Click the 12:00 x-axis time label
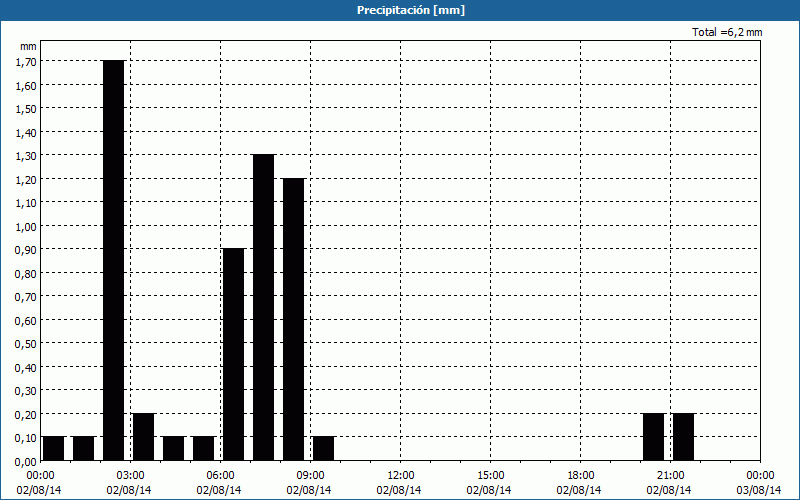 tap(401, 476)
